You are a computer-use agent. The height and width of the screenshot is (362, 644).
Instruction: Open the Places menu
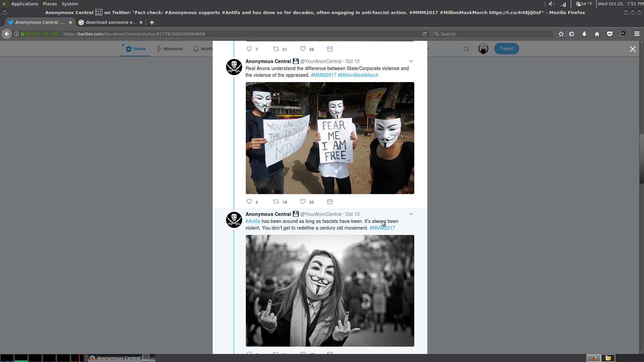point(50,4)
